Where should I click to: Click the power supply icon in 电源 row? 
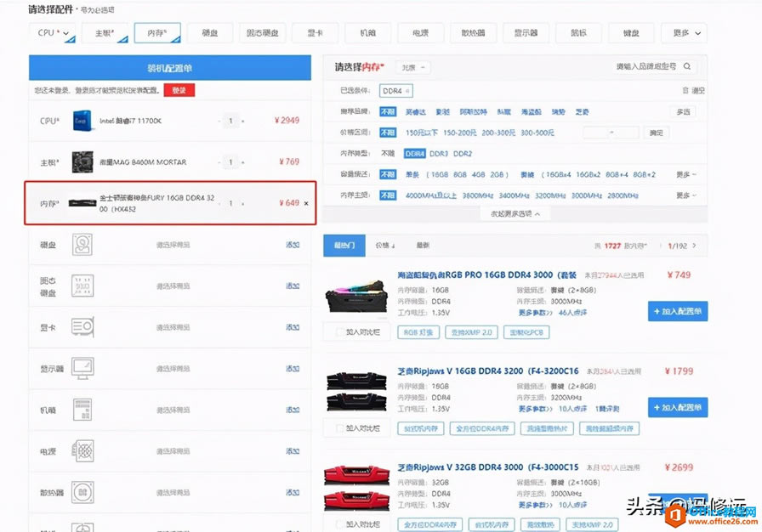(82, 451)
